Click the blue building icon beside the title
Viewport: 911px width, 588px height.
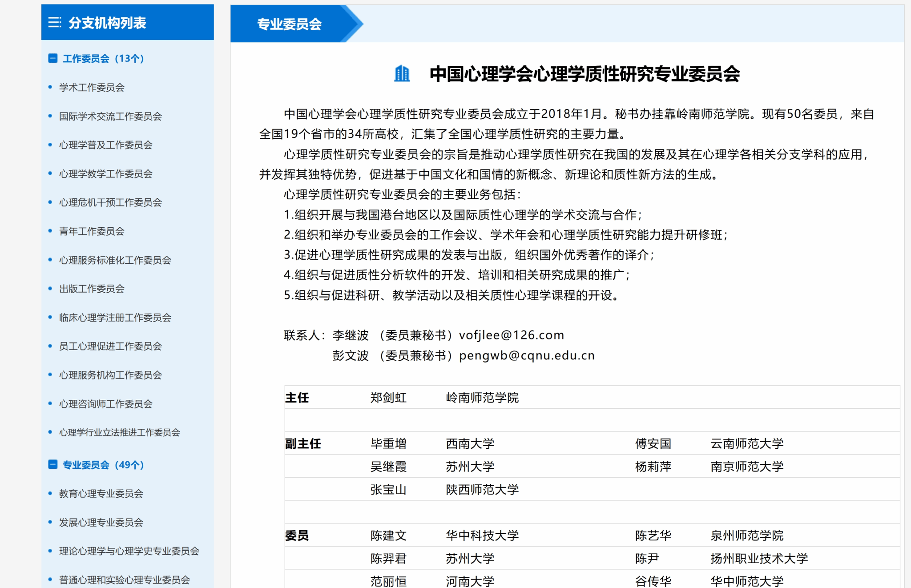click(x=402, y=73)
